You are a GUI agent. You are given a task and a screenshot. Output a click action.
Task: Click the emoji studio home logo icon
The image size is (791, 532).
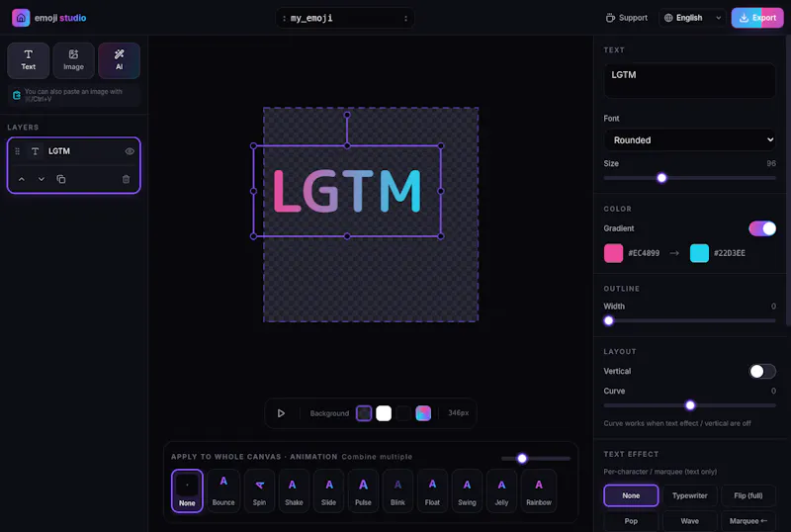pos(21,18)
